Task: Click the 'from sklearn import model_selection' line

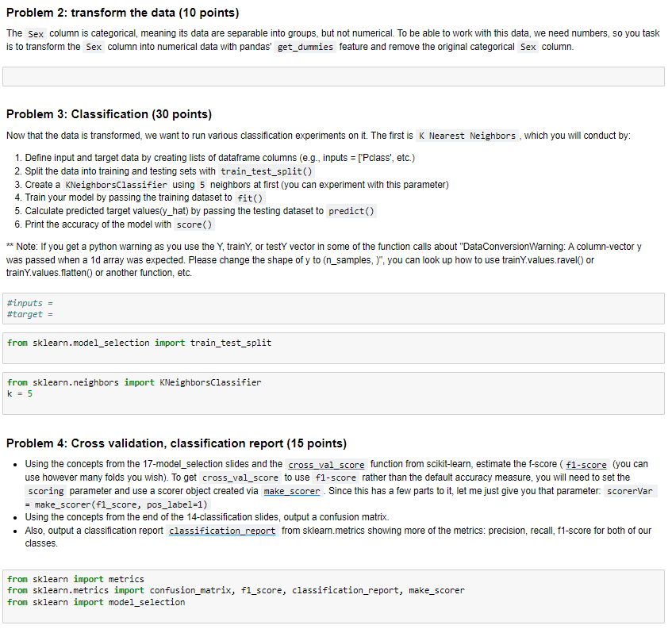Action: coord(96,602)
